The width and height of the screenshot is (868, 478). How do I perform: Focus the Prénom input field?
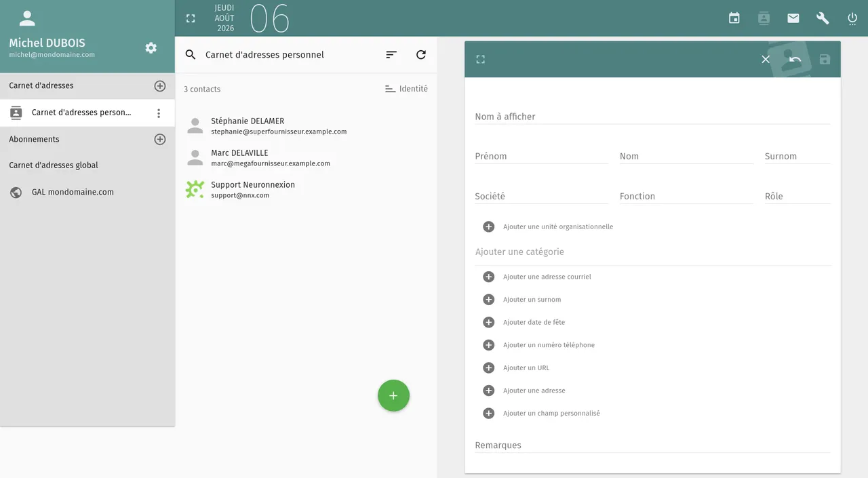point(541,156)
